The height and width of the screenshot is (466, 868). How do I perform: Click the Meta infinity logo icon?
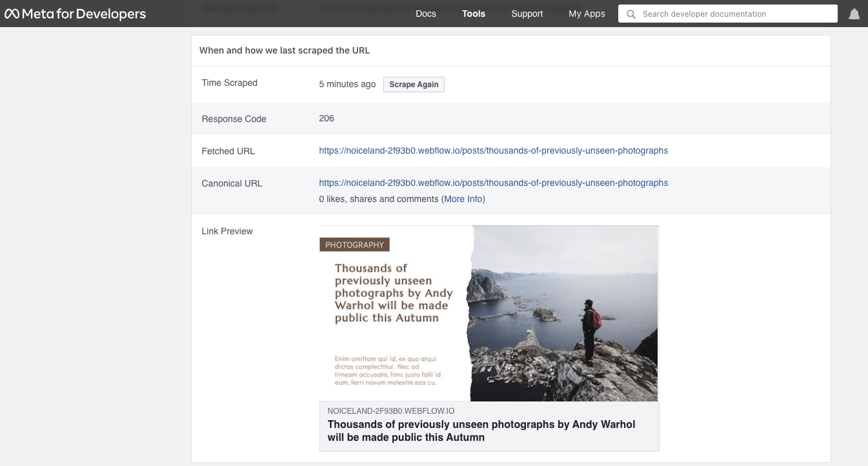(x=12, y=14)
